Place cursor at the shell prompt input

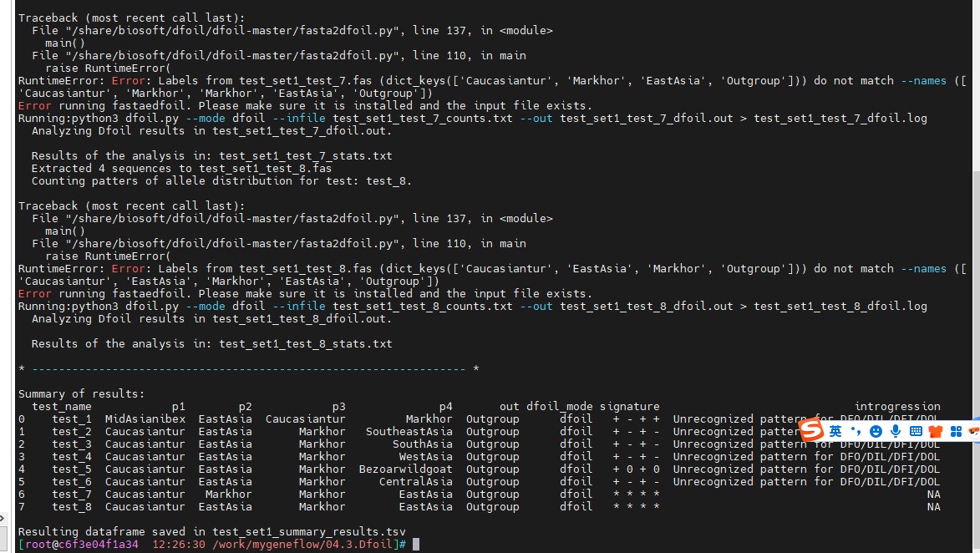(415, 544)
